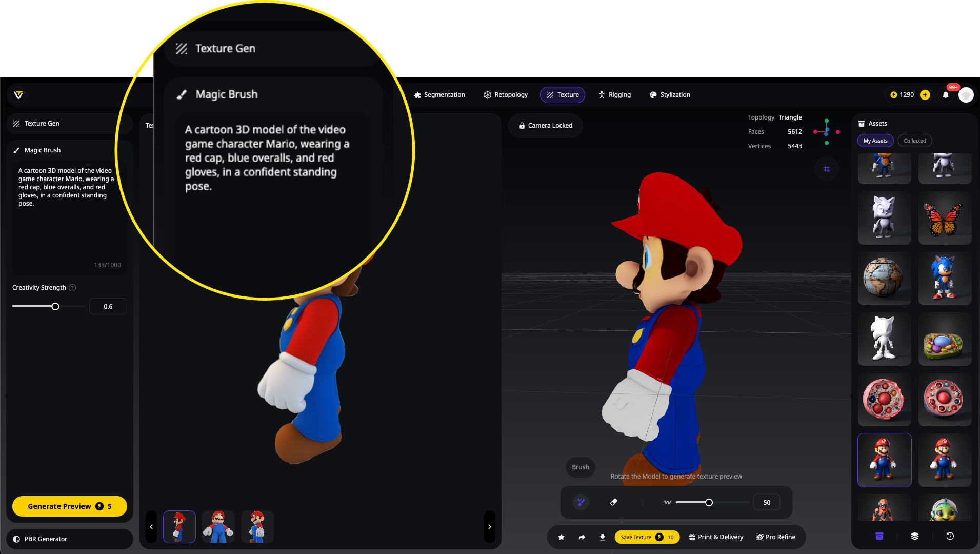The height and width of the screenshot is (554, 980).
Task: Click the Vertices count 5443
Action: click(795, 146)
